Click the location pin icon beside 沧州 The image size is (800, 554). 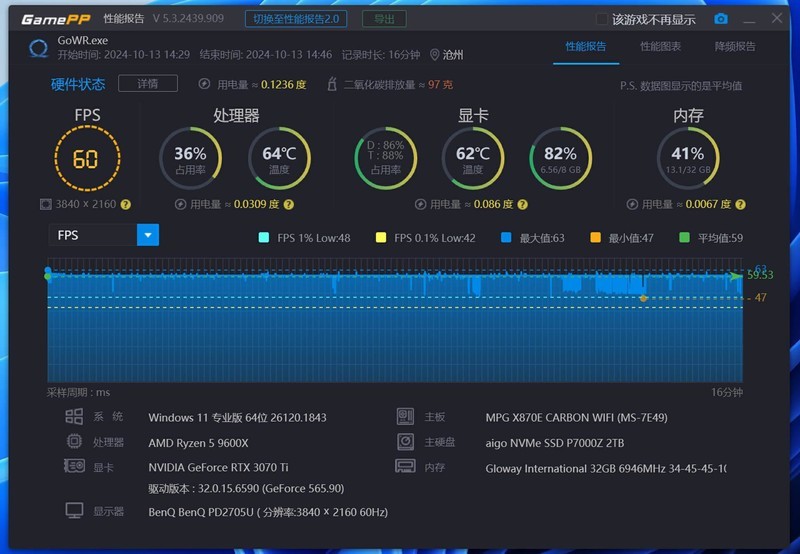coord(434,55)
